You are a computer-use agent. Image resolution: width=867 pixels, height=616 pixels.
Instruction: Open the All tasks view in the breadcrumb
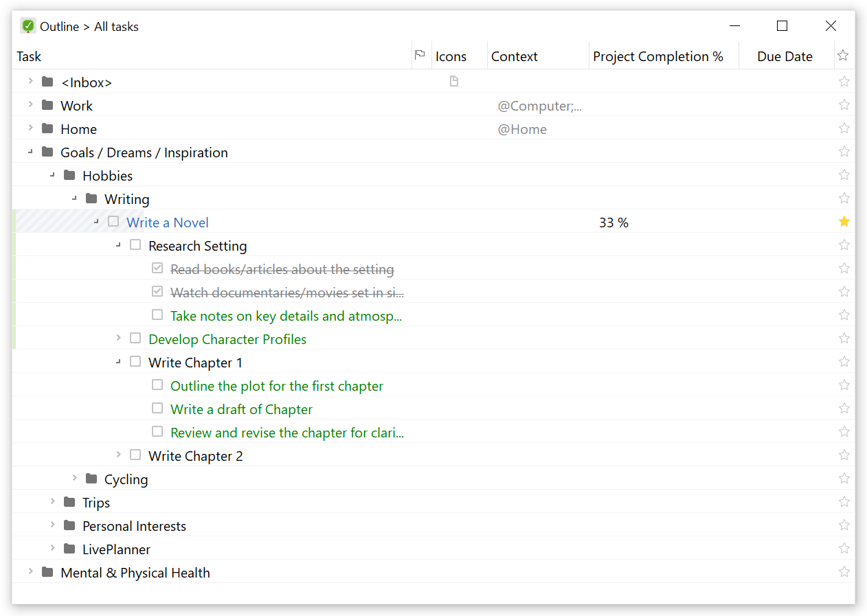tap(115, 26)
